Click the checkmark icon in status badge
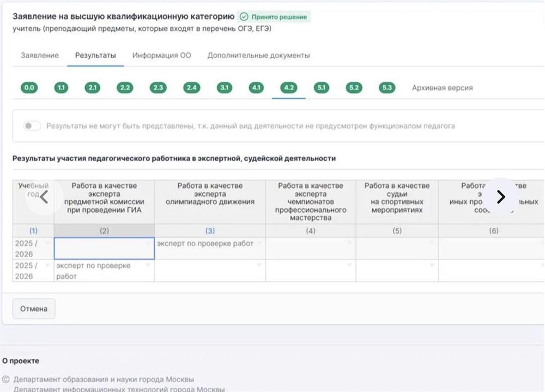Screen dimensions: 545x392 pos(244,17)
